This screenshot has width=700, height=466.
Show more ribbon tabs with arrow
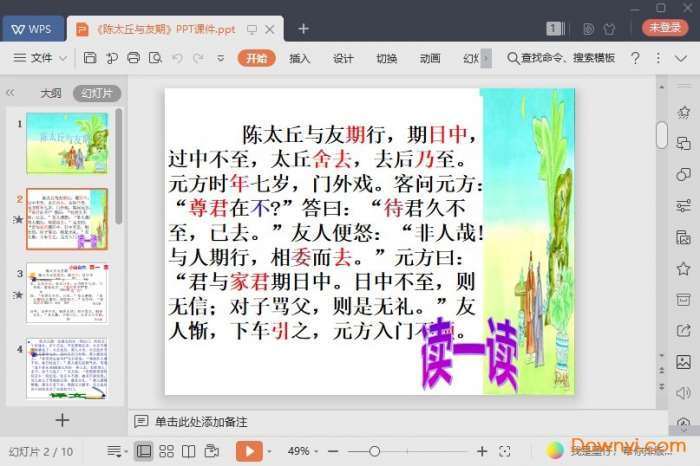[x=486, y=58]
